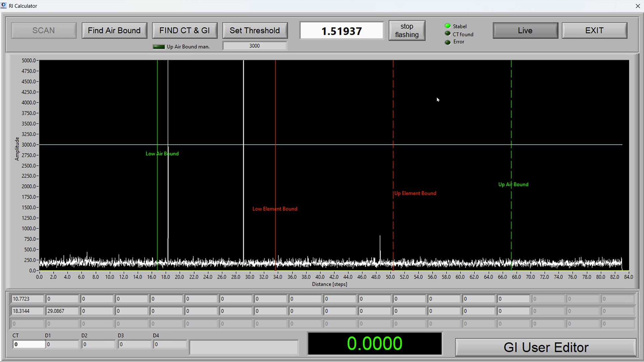Image resolution: width=644 pixels, height=362 pixels.
Task: Click the D1 value field
Action: point(62,344)
